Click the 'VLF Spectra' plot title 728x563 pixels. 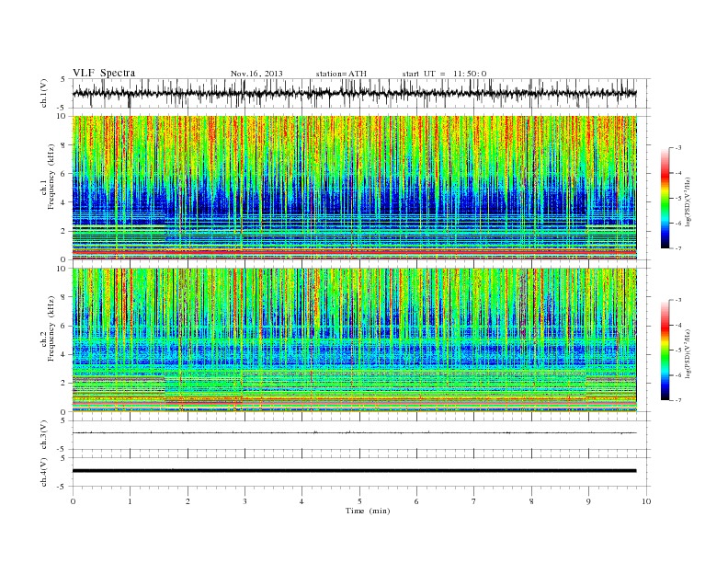pyautogui.click(x=104, y=73)
